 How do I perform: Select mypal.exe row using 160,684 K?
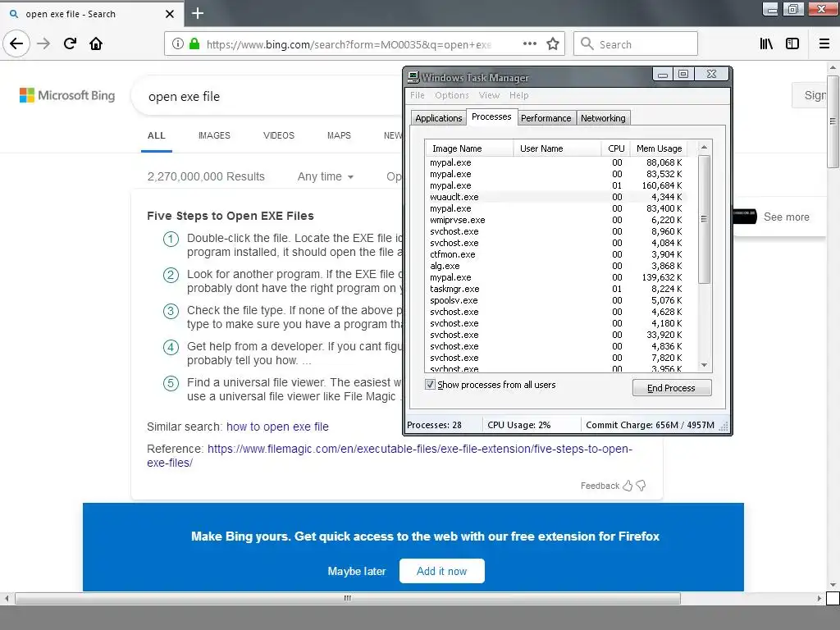[556, 186]
